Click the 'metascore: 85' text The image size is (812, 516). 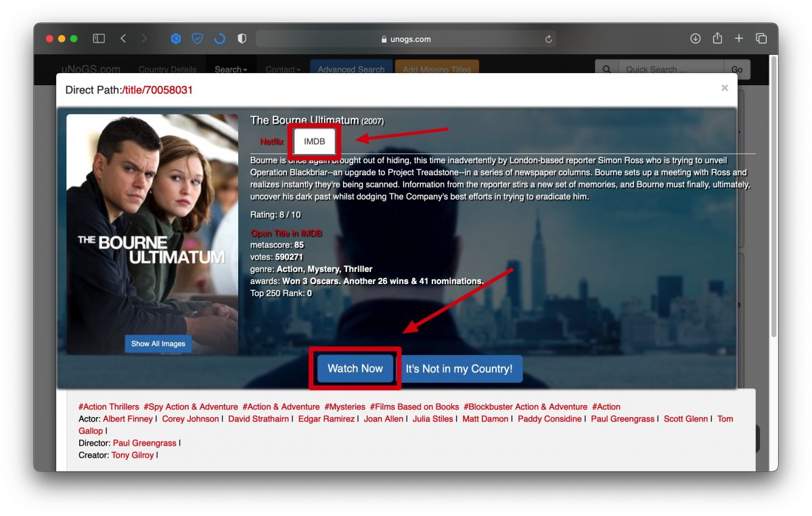click(x=277, y=245)
